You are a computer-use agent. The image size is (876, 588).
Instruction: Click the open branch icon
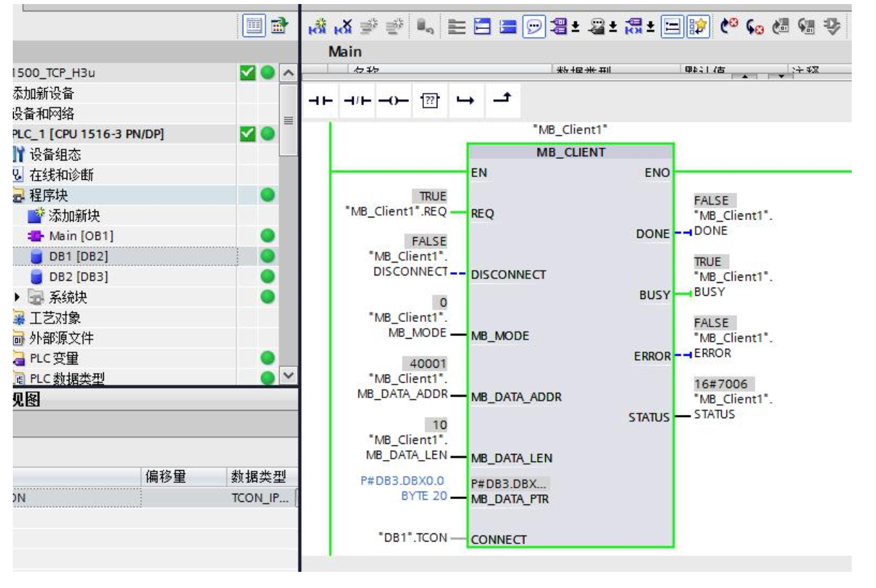[x=465, y=99]
